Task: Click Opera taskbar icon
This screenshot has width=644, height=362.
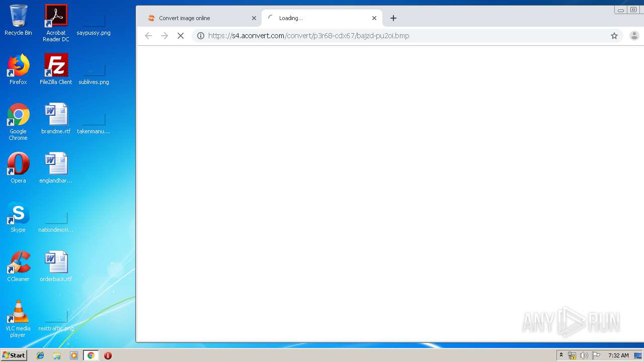Action: (x=108, y=355)
